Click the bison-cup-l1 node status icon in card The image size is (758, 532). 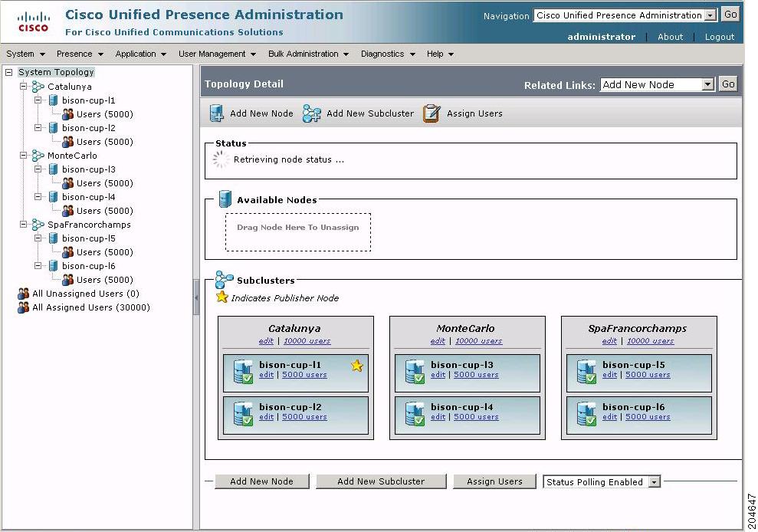(243, 372)
